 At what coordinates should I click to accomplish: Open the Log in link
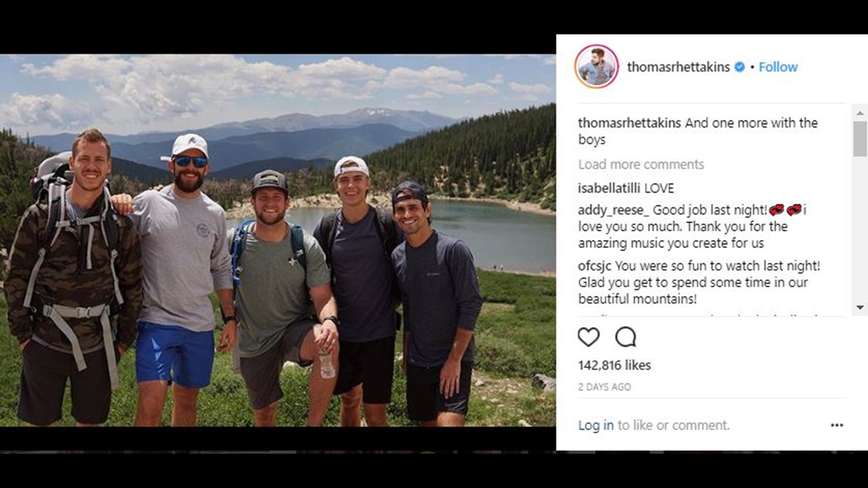[596, 425]
